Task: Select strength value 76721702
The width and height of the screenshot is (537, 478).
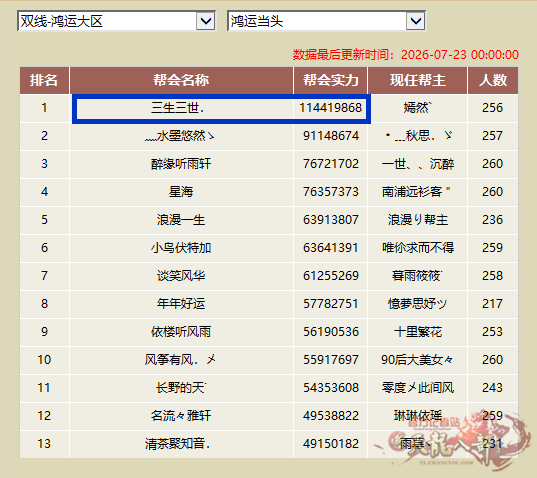Action: (x=330, y=164)
